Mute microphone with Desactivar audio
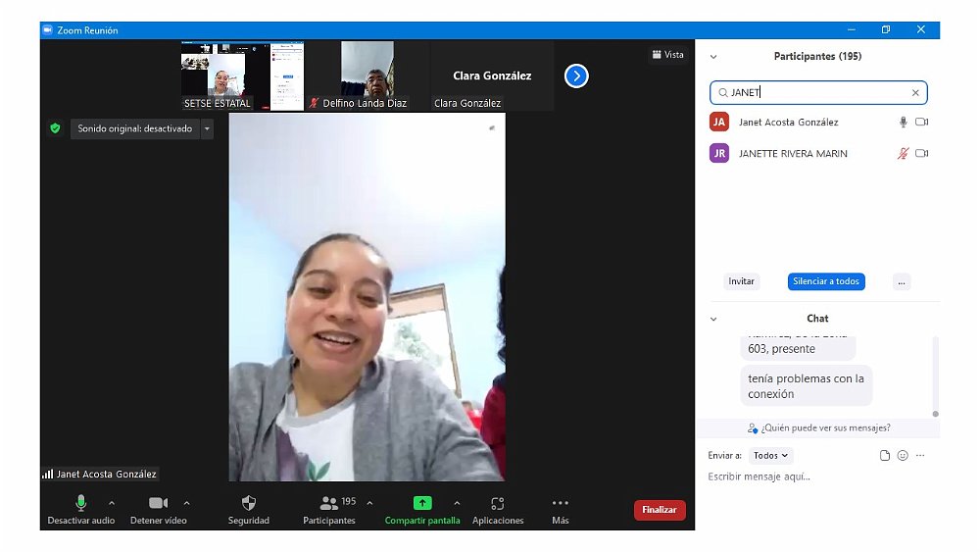Image resolution: width=980 pixels, height=552 pixels. [80, 503]
